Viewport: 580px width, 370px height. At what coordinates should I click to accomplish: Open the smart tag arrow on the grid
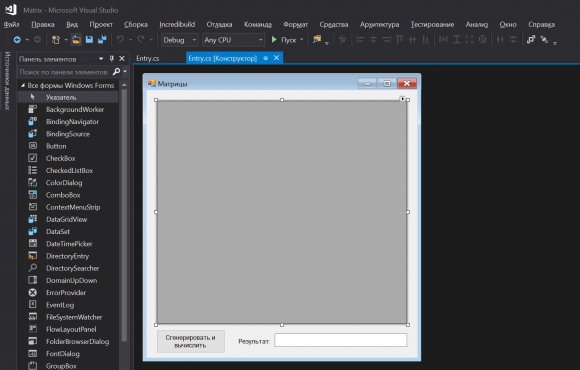pyautogui.click(x=402, y=98)
